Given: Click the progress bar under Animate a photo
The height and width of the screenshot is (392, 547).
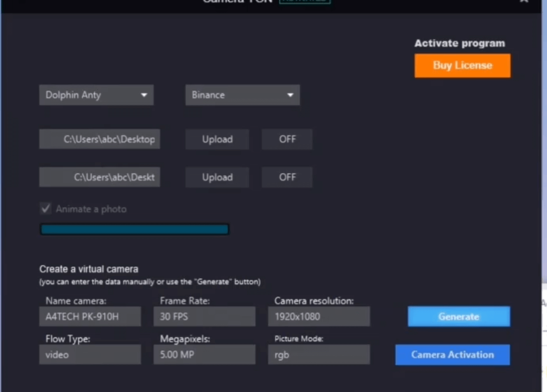Looking at the screenshot, I should 134,229.
